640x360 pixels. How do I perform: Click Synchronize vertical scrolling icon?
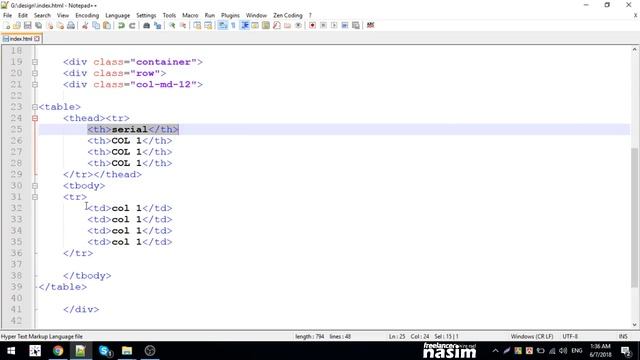click(x=197, y=25)
